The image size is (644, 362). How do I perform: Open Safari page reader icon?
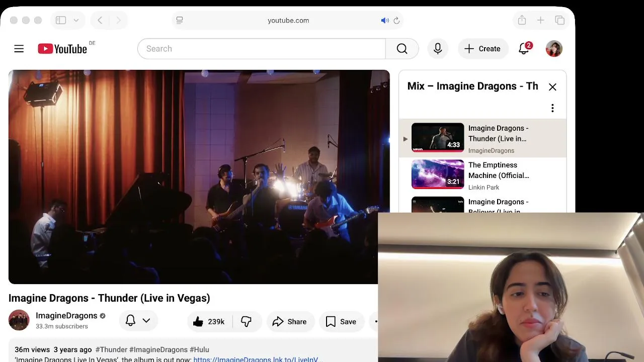click(x=180, y=20)
